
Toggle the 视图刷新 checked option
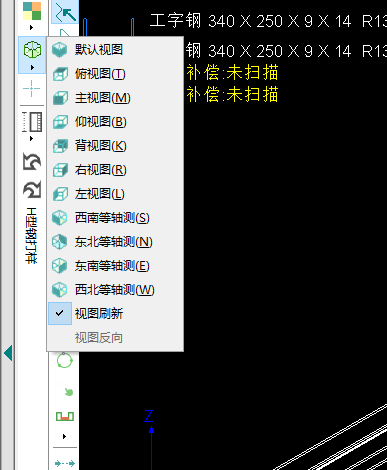click(x=115, y=313)
